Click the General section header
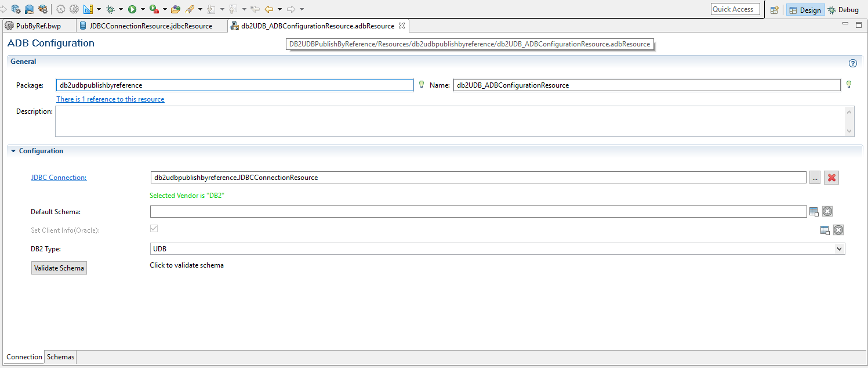 tap(435, 62)
